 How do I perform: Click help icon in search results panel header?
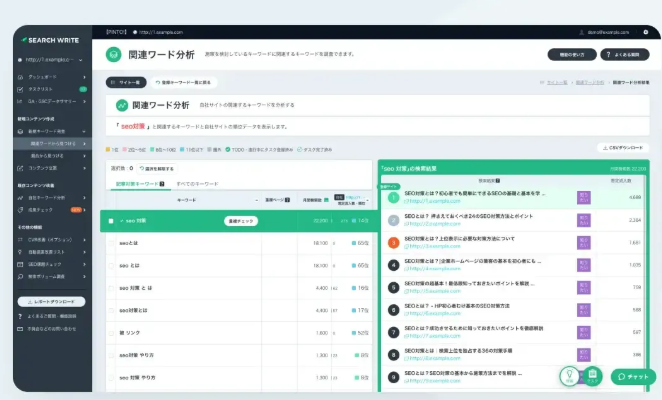click(x=498, y=181)
